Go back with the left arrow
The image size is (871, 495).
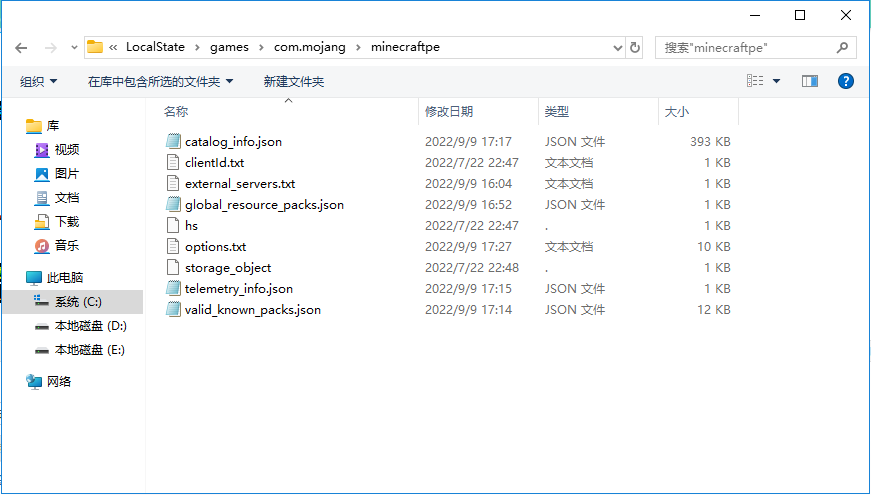click(x=21, y=48)
